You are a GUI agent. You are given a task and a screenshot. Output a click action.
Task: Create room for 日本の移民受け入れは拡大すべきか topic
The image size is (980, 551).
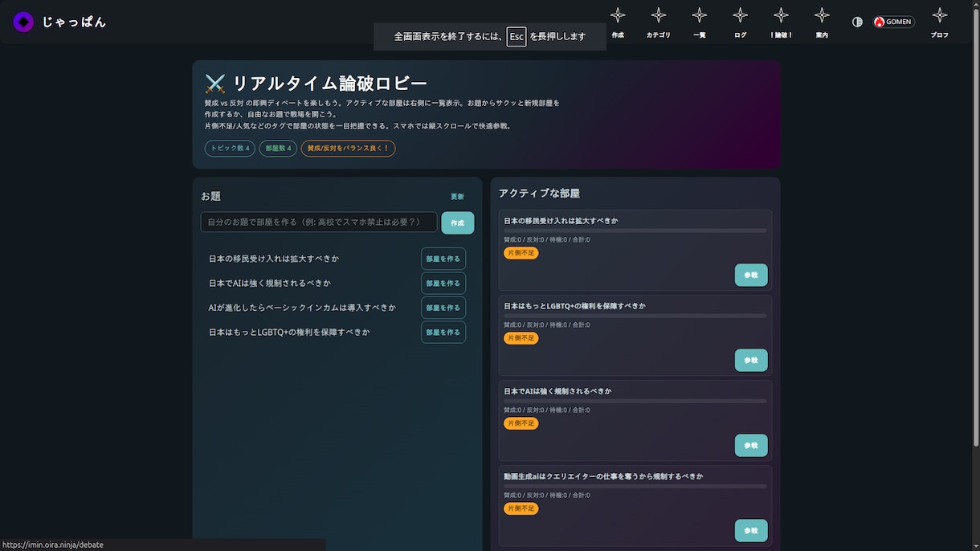pos(443,259)
